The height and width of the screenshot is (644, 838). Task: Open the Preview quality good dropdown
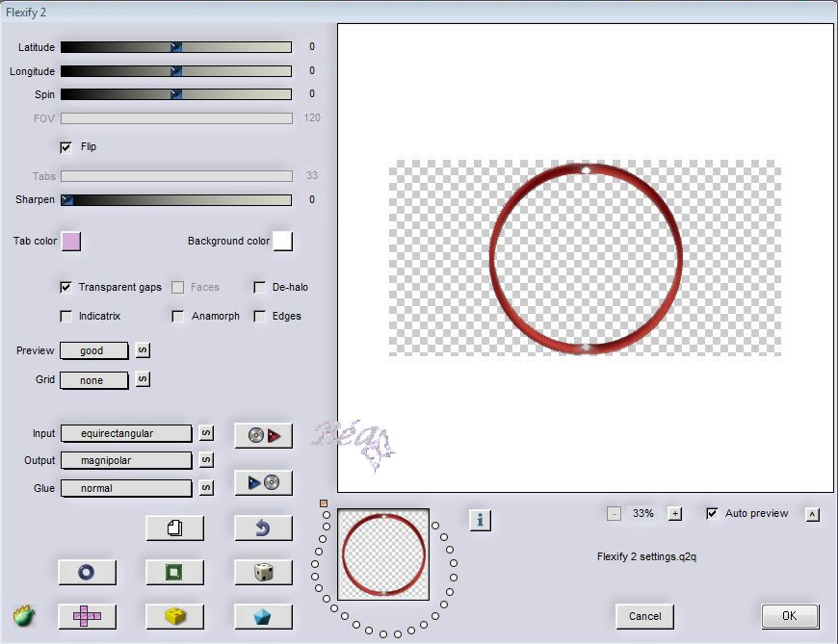click(x=94, y=351)
